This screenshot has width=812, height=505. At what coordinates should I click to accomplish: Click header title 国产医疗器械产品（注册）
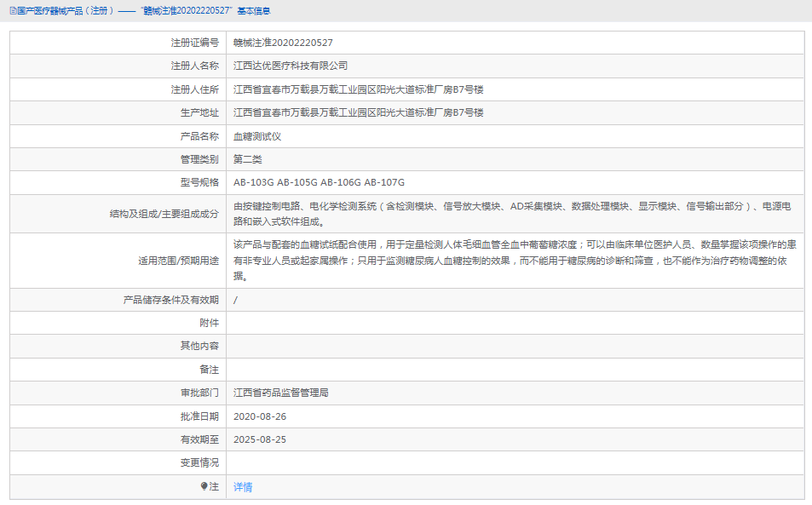(x=66, y=11)
